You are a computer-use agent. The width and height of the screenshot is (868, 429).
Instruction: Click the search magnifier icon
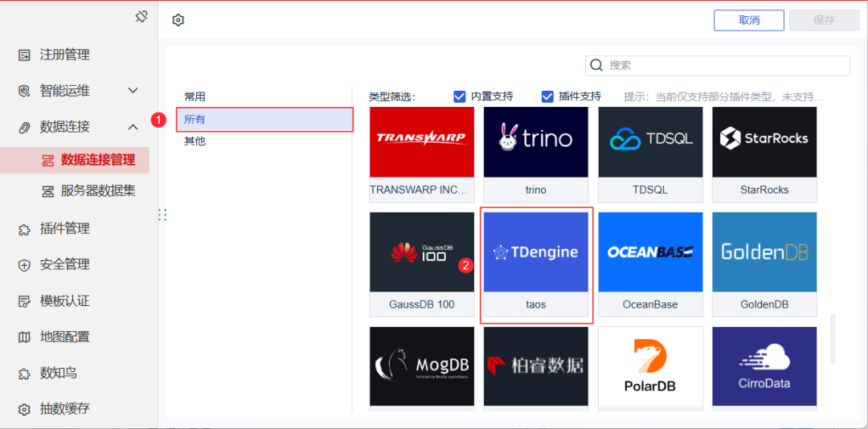pyautogui.click(x=596, y=65)
